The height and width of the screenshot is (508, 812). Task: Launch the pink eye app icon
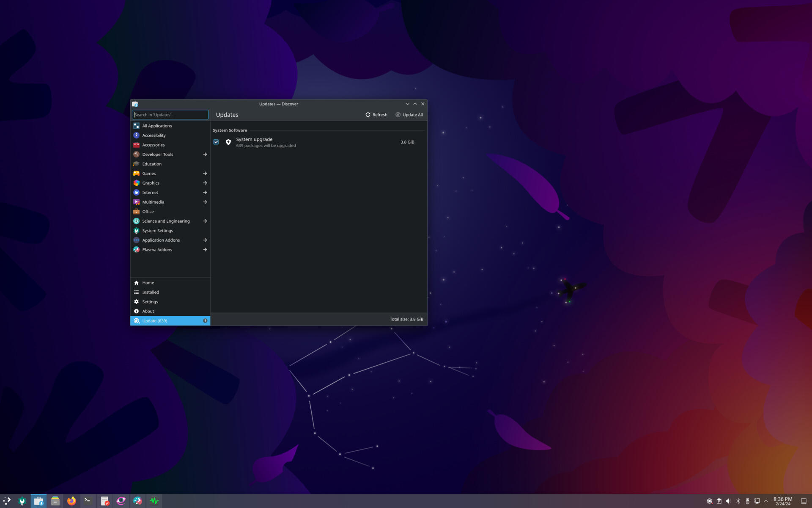pos(121,501)
